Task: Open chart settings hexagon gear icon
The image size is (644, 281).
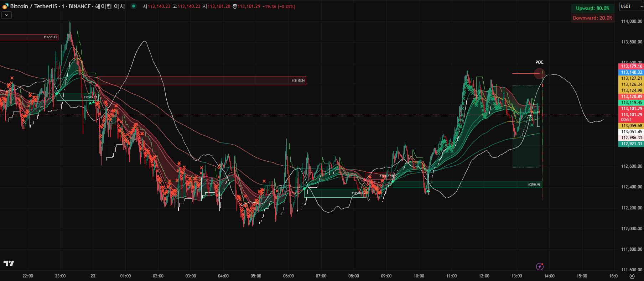Action: pyautogui.click(x=632, y=276)
